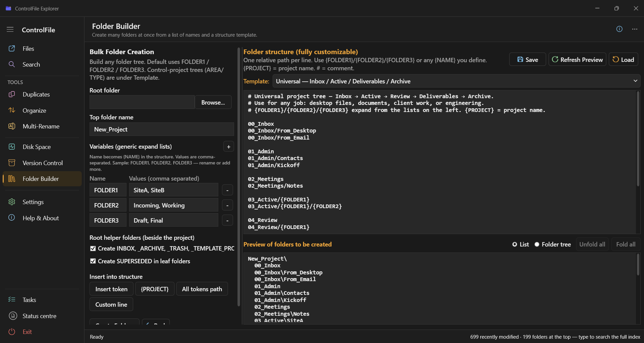Image resolution: width=644 pixels, height=343 pixels.
Task: Remove the FOLDER1 variable row
Action: 227,190
